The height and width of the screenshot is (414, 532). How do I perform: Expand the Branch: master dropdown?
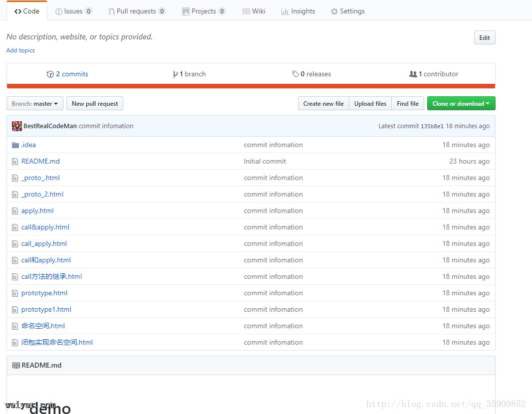tap(35, 103)
